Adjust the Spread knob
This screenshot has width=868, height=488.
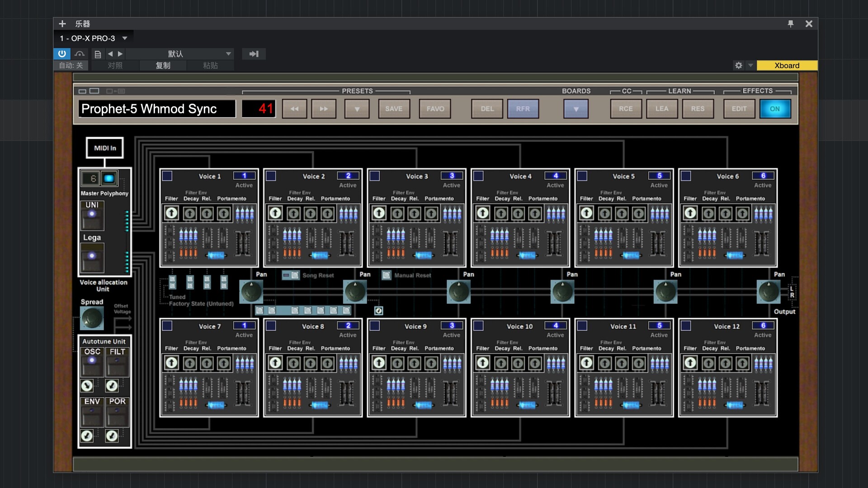coord(92,318)
